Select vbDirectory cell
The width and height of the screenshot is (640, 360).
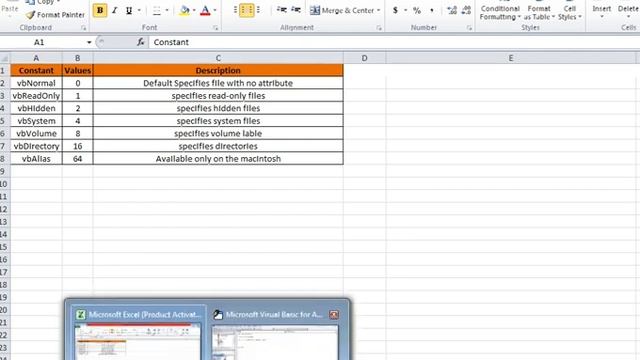pyautogui.click(x=36, y=146)
